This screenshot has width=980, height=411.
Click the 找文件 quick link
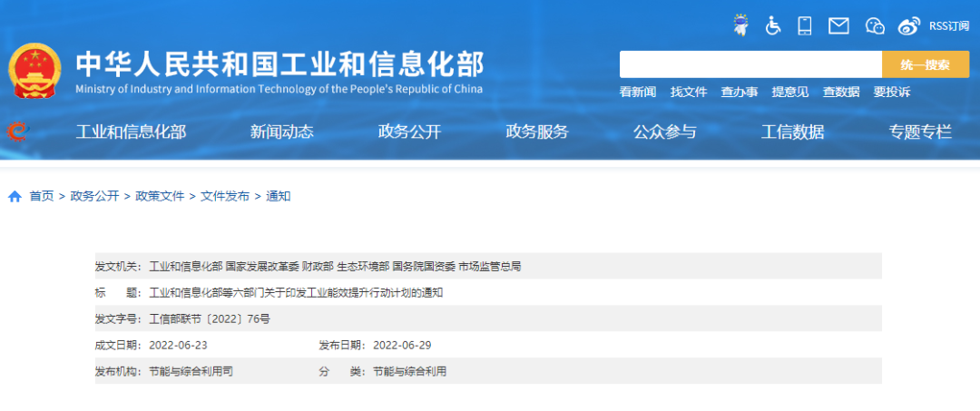pos(689,92)
